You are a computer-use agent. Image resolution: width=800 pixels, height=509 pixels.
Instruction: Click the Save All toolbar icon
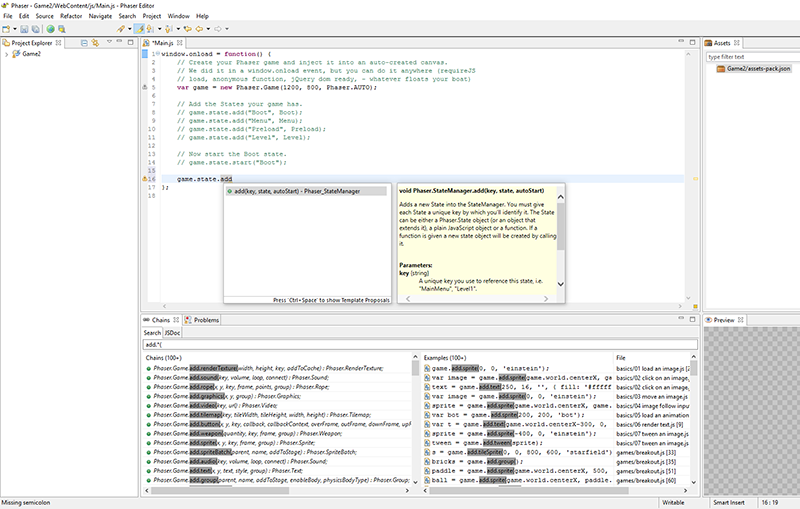pos(35,30)
